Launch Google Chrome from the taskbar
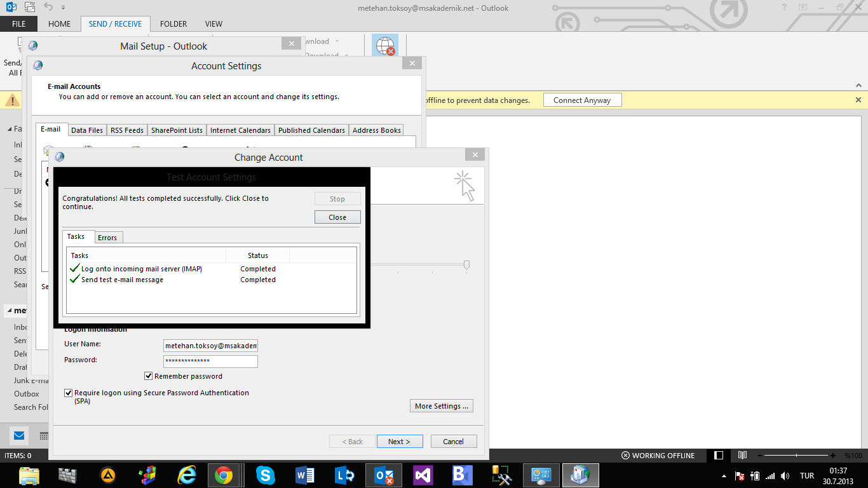 tap(223, 475)
